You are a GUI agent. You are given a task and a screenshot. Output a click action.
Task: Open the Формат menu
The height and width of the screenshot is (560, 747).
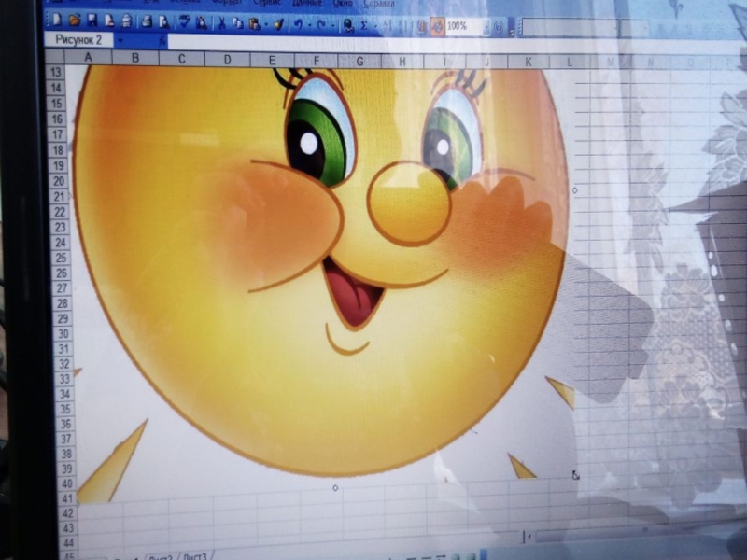[226, 2]
